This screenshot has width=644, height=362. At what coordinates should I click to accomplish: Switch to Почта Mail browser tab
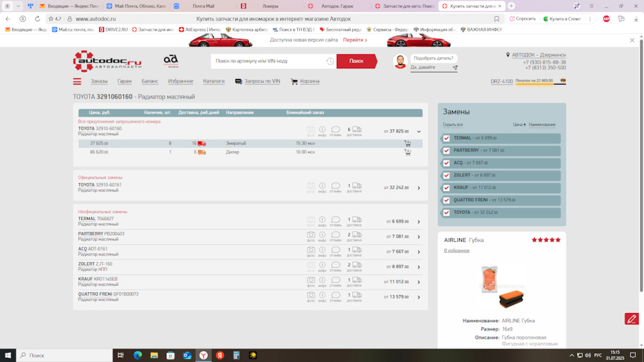pos(203,6)
